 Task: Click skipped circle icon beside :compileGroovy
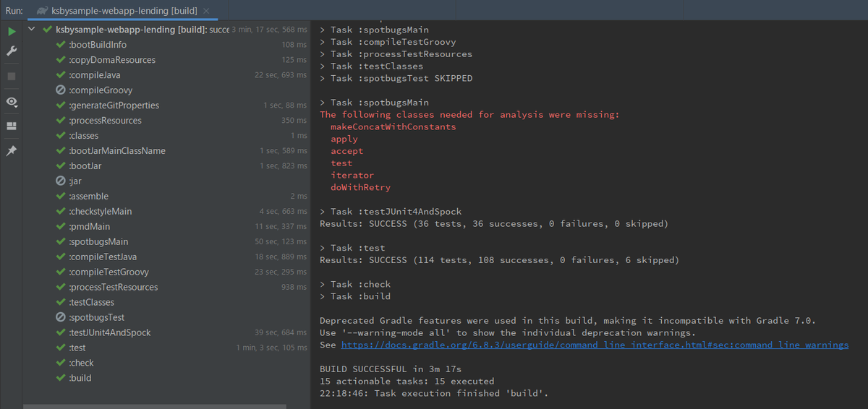pyautogui.click(x=61, y=90)
